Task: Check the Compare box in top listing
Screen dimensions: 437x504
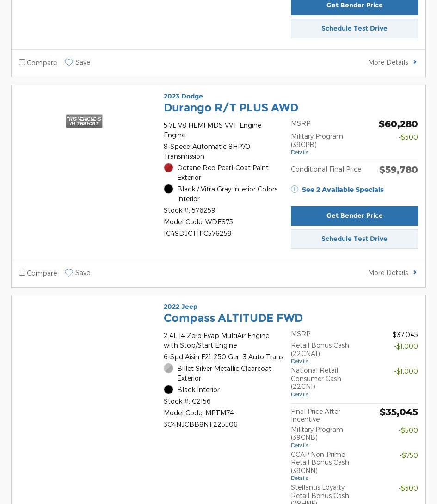Action: 22,62
